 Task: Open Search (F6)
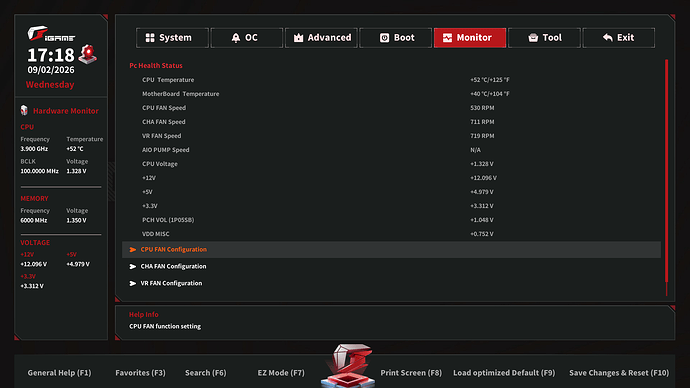pos(206,373)
